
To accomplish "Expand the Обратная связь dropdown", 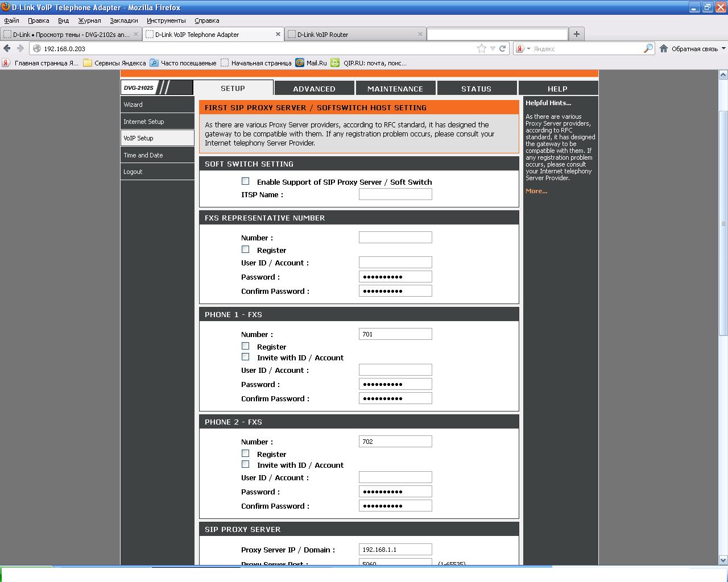I will coord(722,49).
